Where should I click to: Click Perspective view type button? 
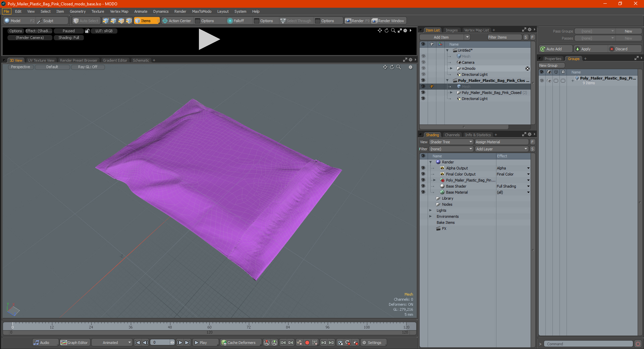pos(20,67)
